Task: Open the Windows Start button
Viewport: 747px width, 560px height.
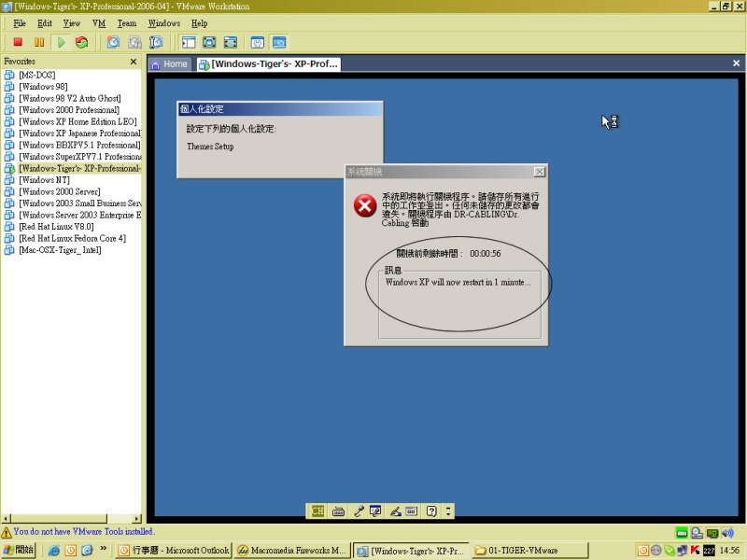Action: click(x=19, y=550)
